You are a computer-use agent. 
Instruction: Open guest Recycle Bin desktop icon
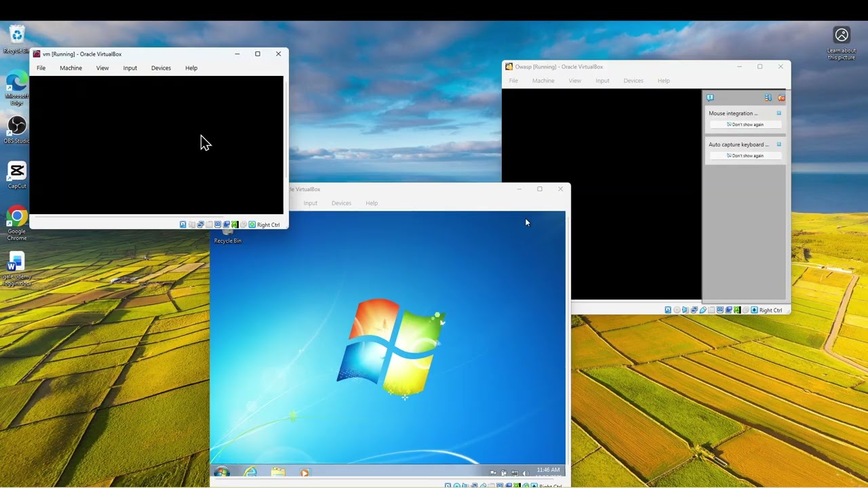tap(228, 236)
